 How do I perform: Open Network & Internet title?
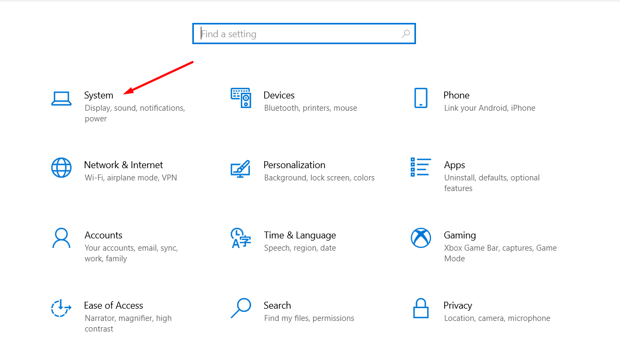coord(124,165)
